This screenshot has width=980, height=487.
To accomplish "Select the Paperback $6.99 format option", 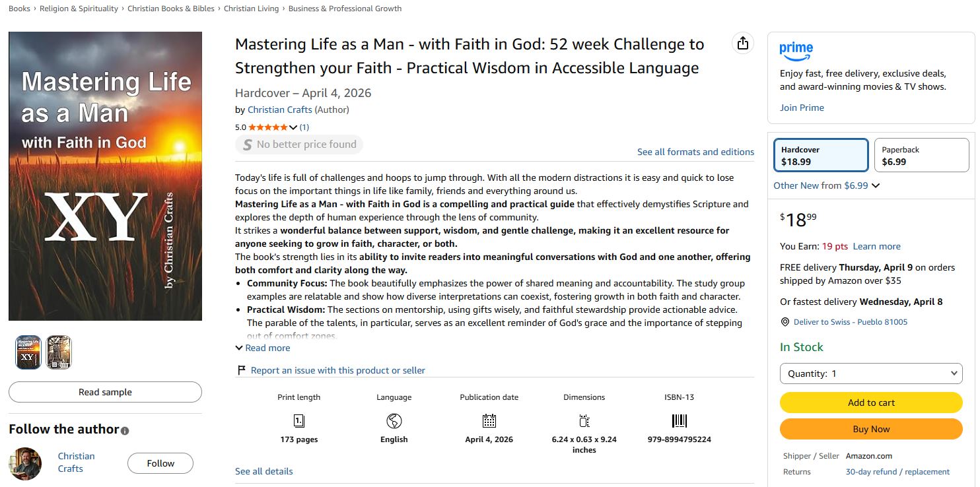I will point(921,155).
